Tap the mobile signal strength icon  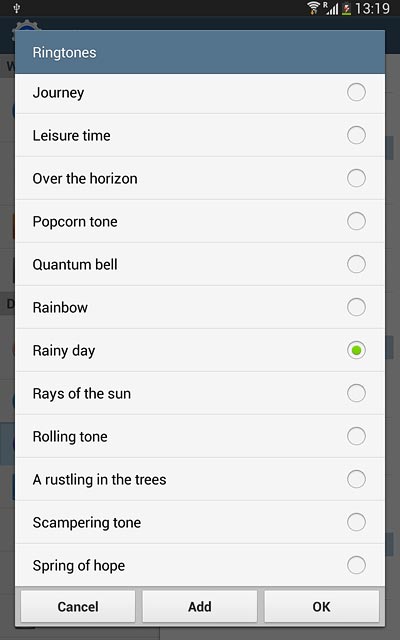point(331,8)
